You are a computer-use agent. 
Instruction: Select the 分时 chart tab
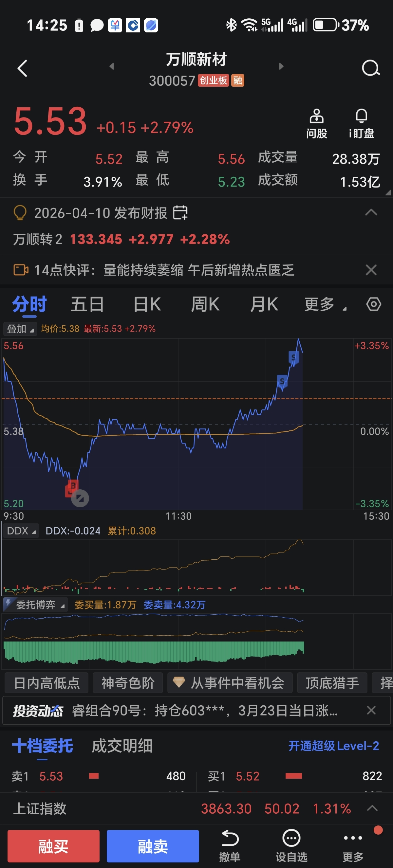click(29, 304)
